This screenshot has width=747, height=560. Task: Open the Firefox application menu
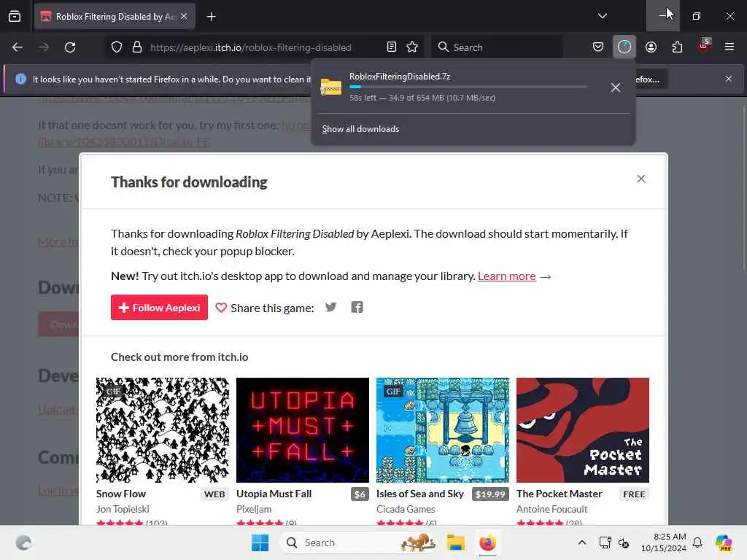[x=729, y=47]
